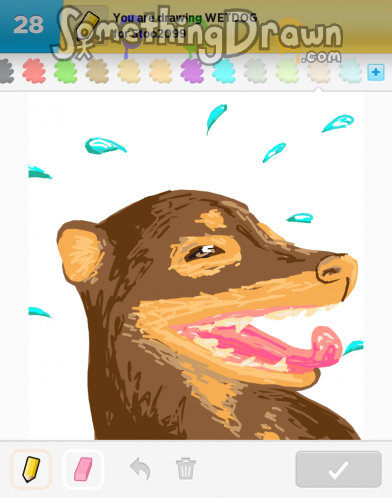The height and width of the screenshot is (498, 392).
Task: Pick the red color swatch
Action: click(34, 71)
